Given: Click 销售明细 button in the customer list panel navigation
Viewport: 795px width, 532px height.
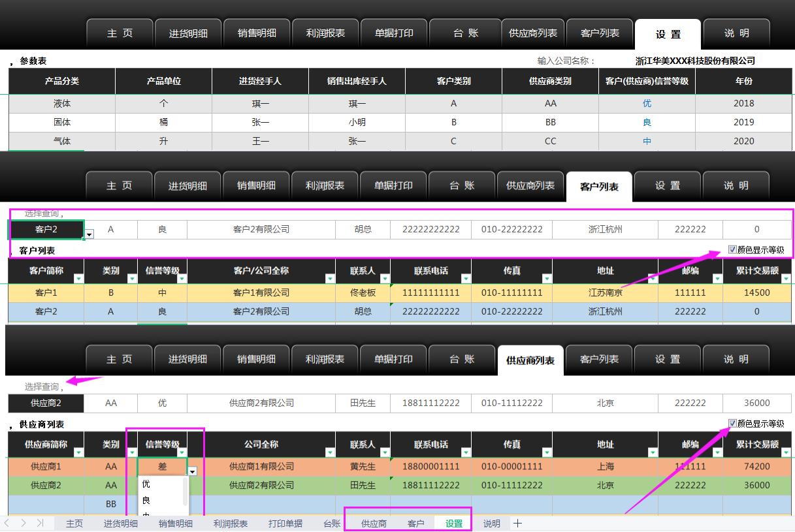Looking at the screenshot, I should (256, 185).
